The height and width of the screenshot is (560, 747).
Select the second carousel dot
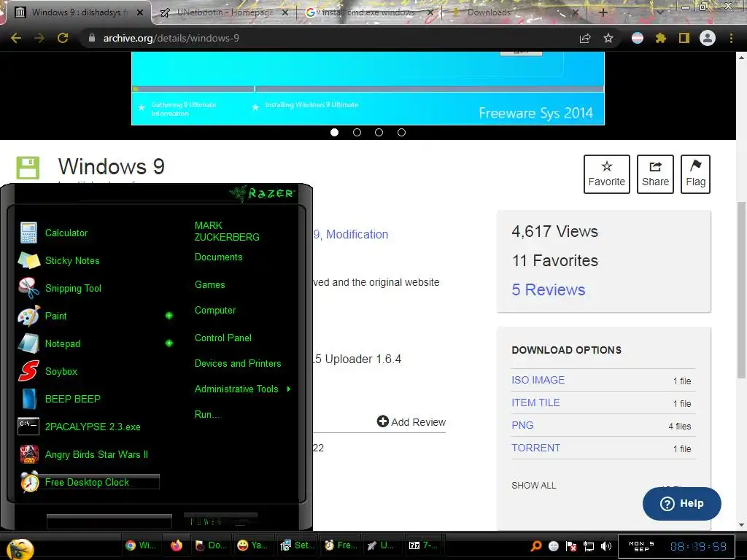(x=357, y=133)
